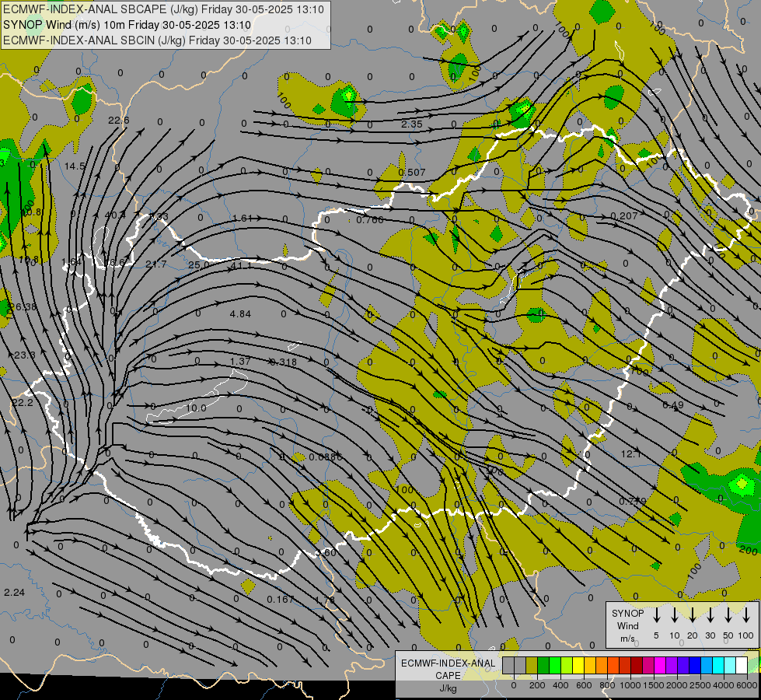
Task: Pick the cyan CAPE legend swatch
Action: [x=717, y=666]
